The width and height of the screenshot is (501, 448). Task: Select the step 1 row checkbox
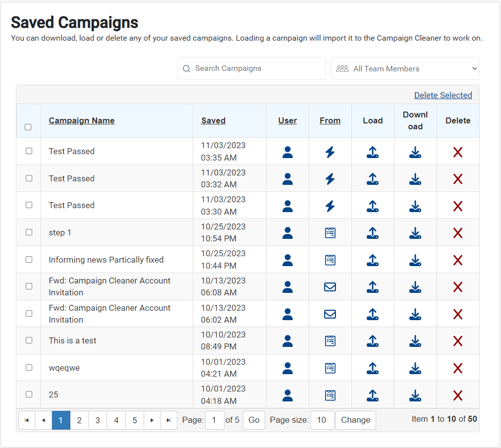pyautogui.click(x=29, y=232)
